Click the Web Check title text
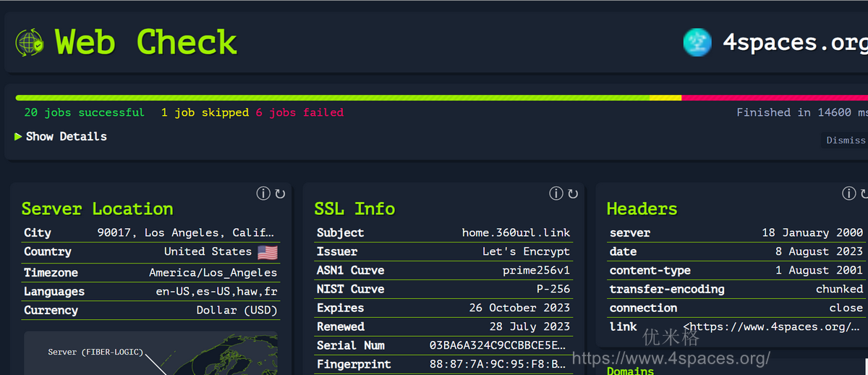868x375 pixels. click(146, 43)
